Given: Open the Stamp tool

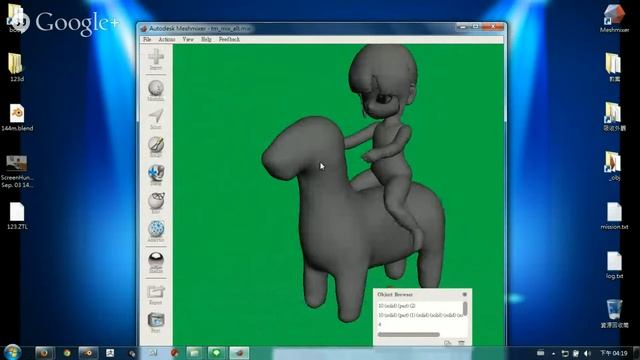Looking at the screenshot, I should 156,175.
